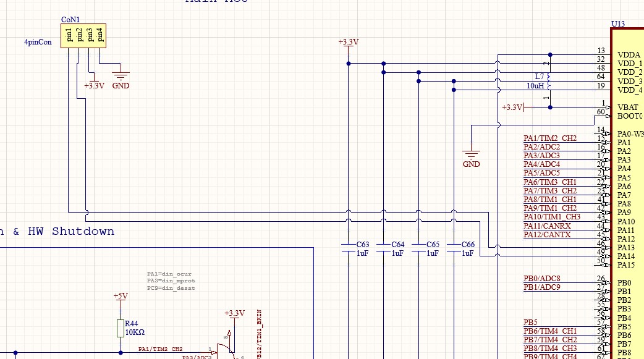This screenshot has height=359, width=644.
Task: Select the +3.3V power port above capacitors
Action: [x=349, y=43]
